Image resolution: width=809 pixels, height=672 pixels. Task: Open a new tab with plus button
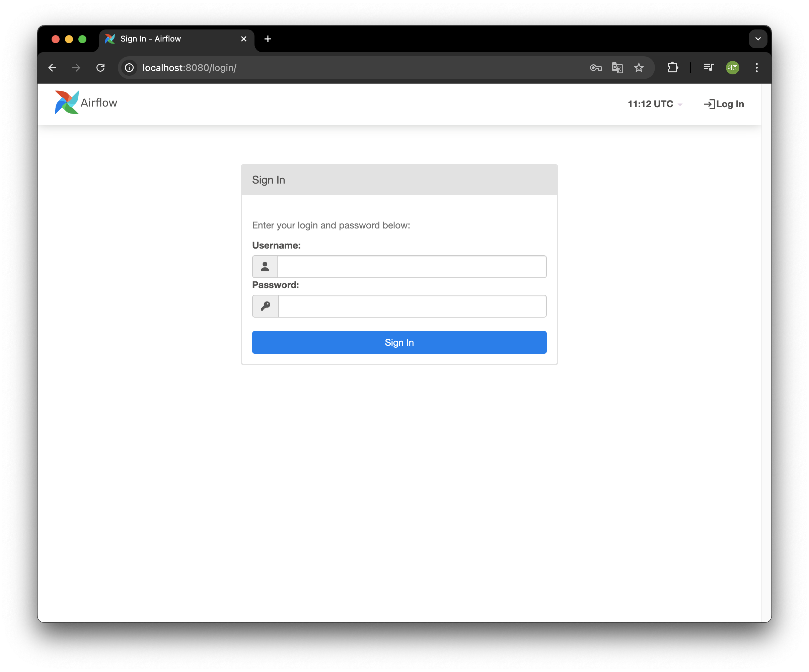[x=268, y=39]
